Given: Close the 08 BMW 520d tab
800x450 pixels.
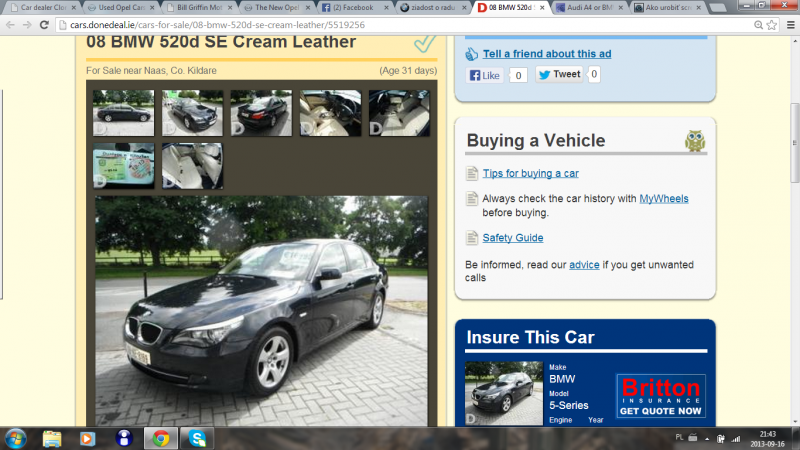Looking at the screenshot, I should tap(542, 8).
